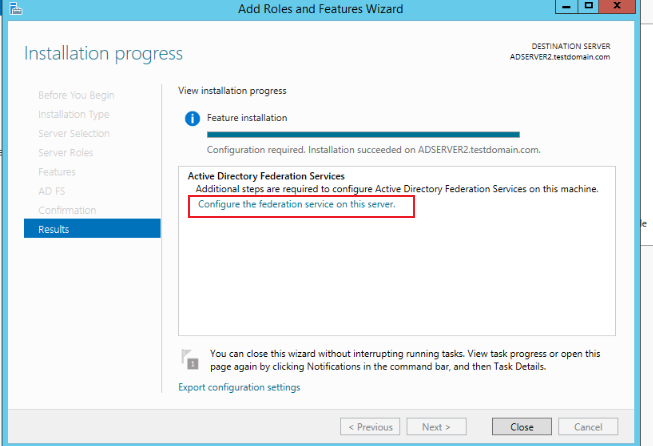The height and width of the screenshot is (446, 653).
Task: Select the Confirmation step in sidebar
Action: tap(67, 210)
